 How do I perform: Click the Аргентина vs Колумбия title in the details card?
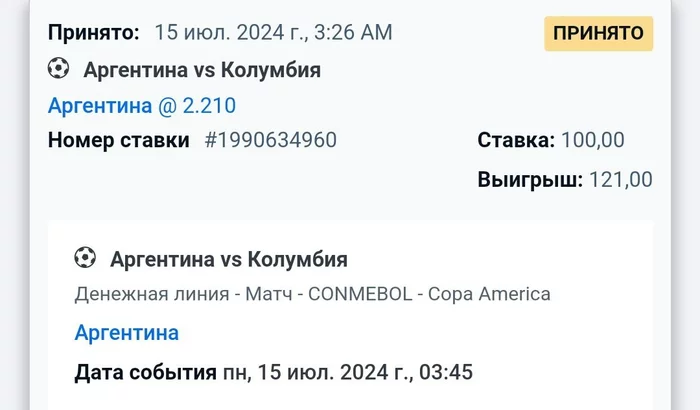229,260
